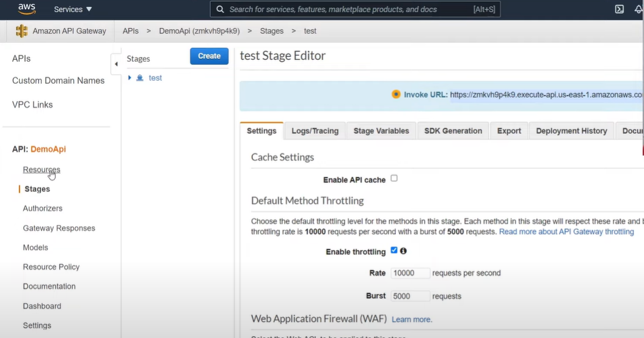Click the test stage icon in tree

(140, 78)
